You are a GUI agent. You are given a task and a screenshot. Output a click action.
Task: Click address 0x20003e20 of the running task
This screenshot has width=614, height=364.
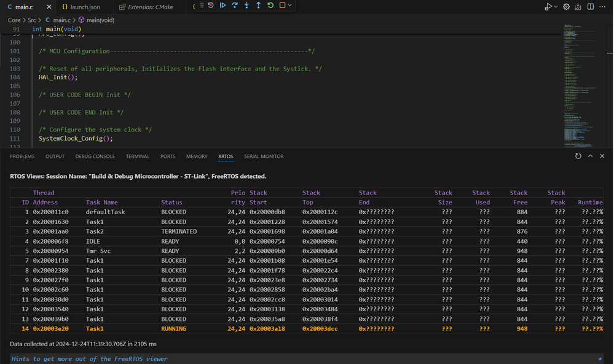[x=50, y=329]
